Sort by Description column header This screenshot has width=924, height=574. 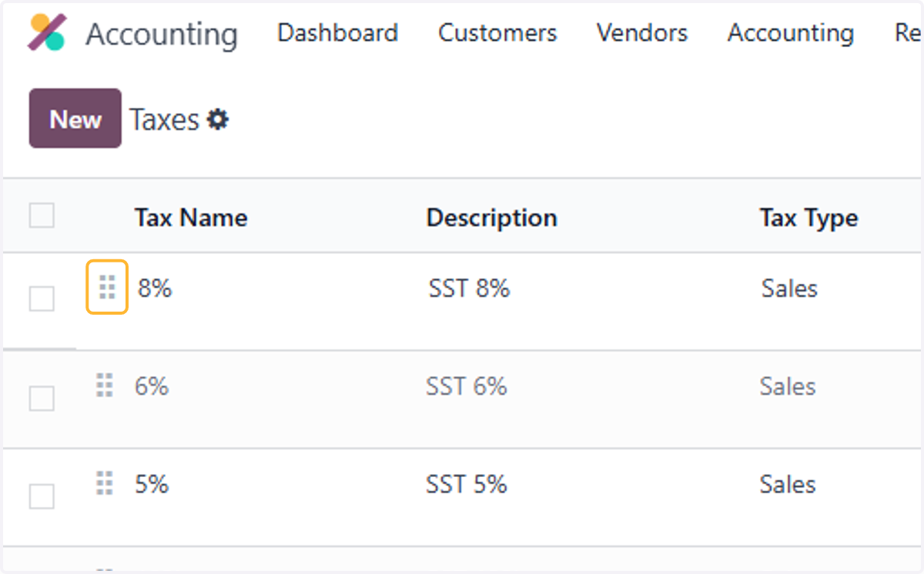pos(491,218)
